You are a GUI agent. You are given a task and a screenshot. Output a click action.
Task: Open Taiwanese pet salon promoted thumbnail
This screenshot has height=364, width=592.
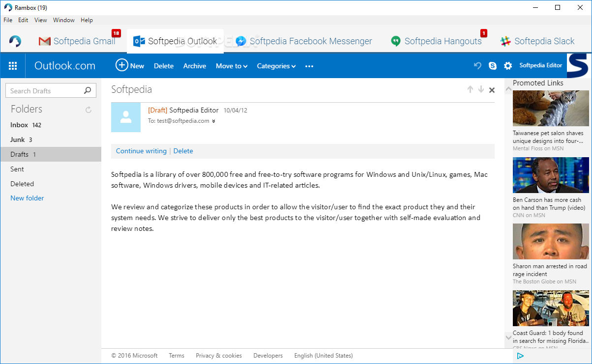pos(551,108)
